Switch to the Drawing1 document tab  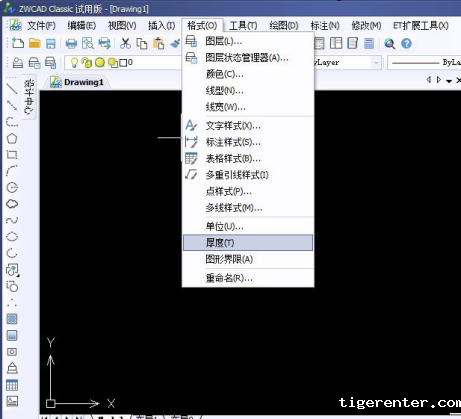77,82
